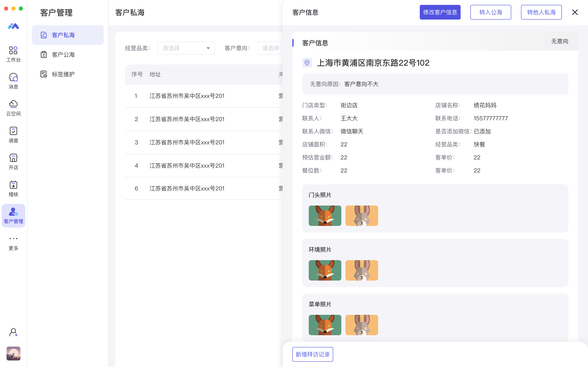The image size is (588, 367).
Task: Click the location pin icon beside the address
Action: [x=307, y=63]
